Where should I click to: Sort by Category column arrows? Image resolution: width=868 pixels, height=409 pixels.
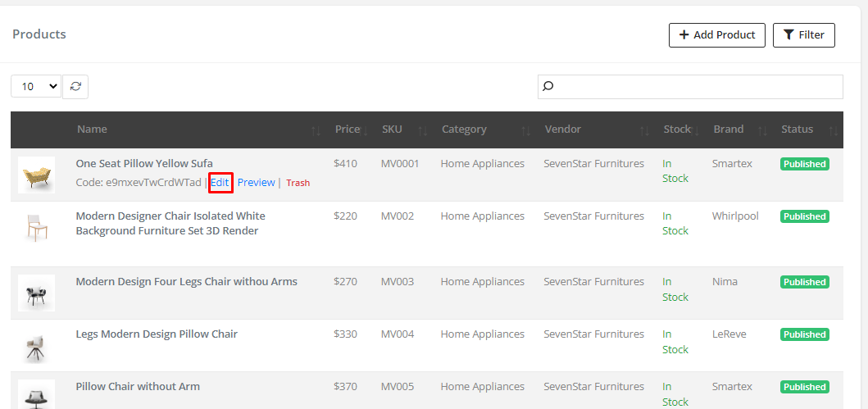pos(526,130)
